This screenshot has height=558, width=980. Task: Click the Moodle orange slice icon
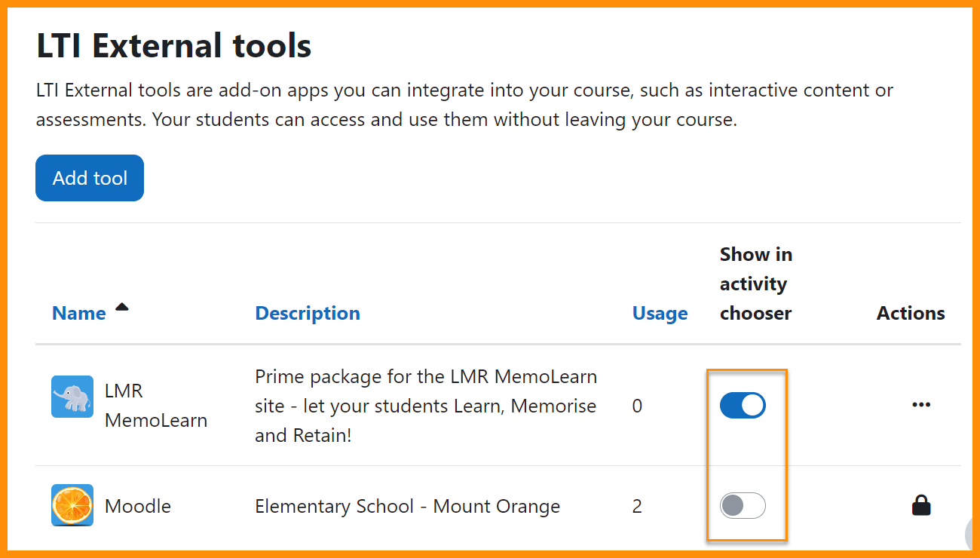pyautogui.click(x=72, y=505)
